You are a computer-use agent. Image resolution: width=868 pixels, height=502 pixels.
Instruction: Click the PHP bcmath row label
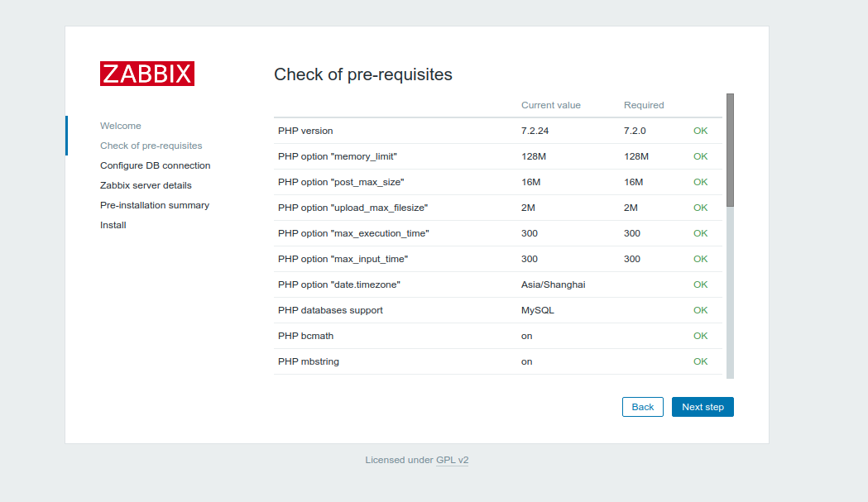pyautogui.click(x=305, y=336)
